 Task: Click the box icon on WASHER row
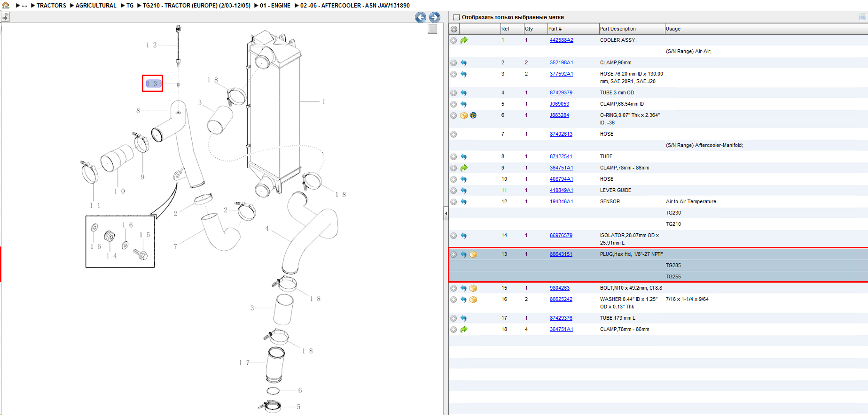[473, 300]
